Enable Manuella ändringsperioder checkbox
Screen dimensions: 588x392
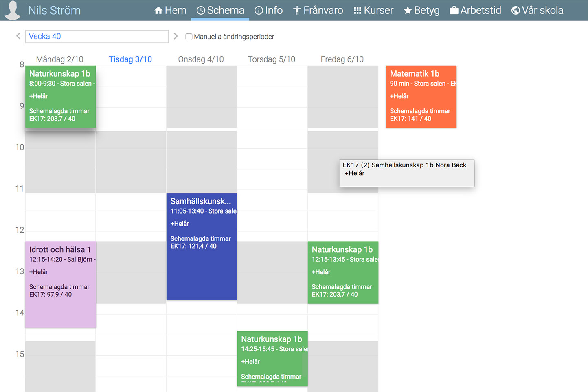pos(189,37)
